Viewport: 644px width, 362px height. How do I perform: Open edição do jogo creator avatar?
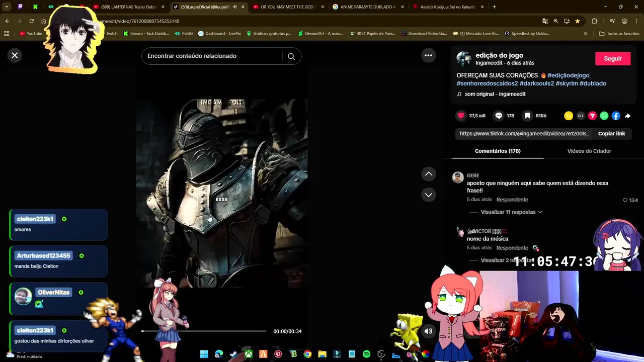[464, 59]
